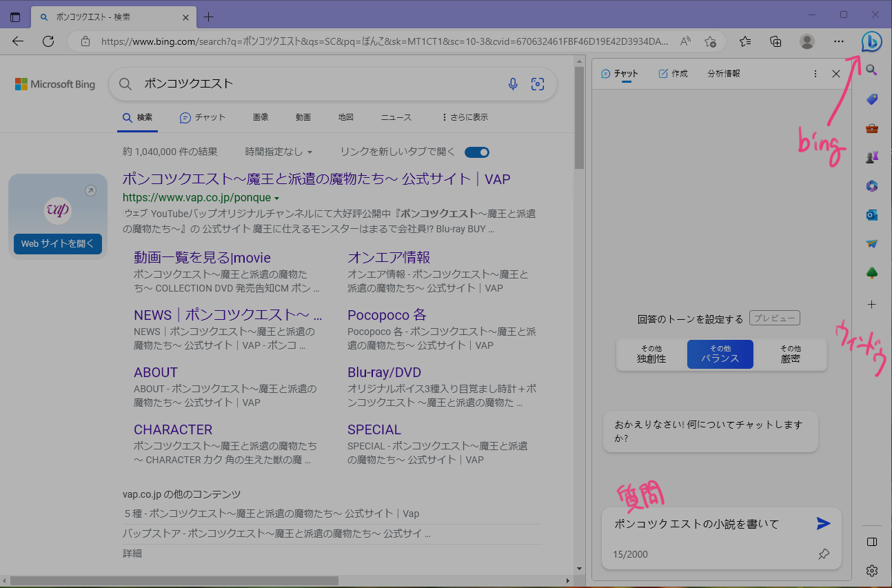Switch to 地図 results tab

pyautogui.click(x=346, y=117)
